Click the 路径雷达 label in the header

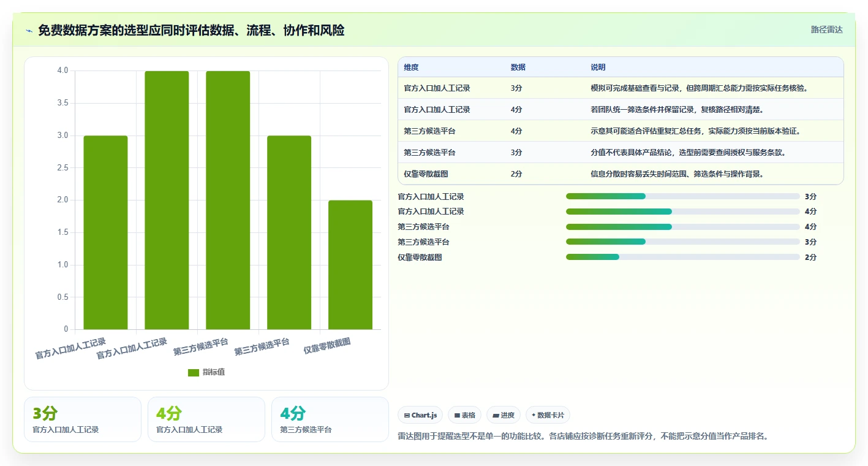coord(827,29)
